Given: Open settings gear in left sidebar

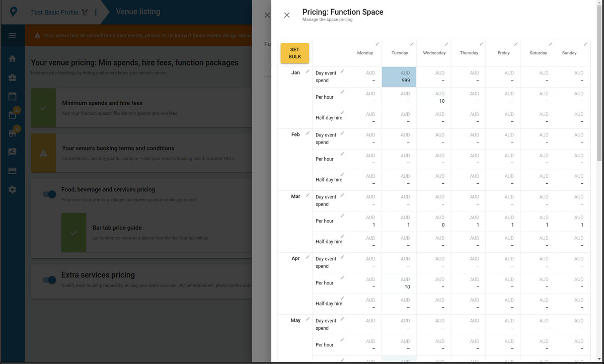Looking at the screenshot, I should click(x=13, y=189).
